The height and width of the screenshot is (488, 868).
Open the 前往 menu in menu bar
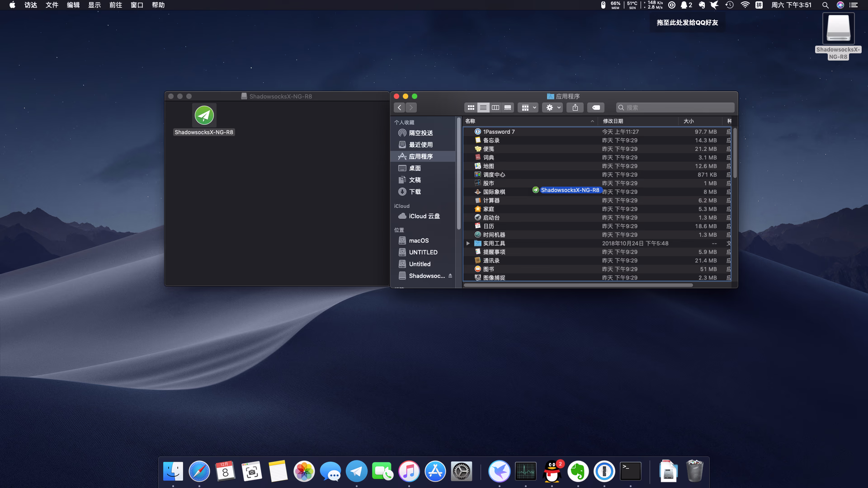[x=116, y=5]
